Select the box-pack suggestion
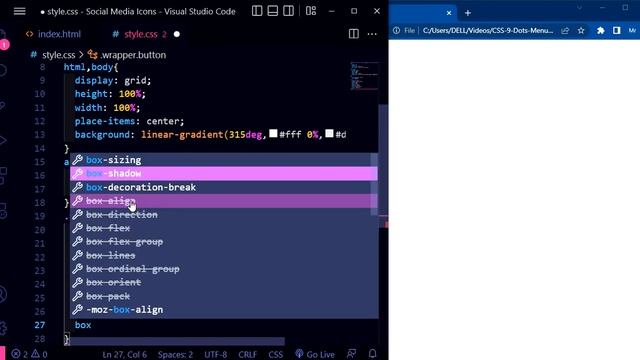 click(224, 296)
